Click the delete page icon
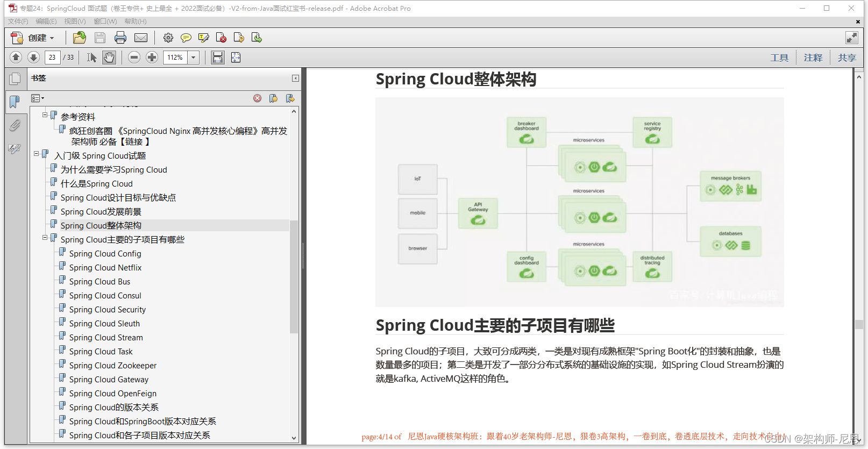This screenshot has height=449, width=868. 221,38
